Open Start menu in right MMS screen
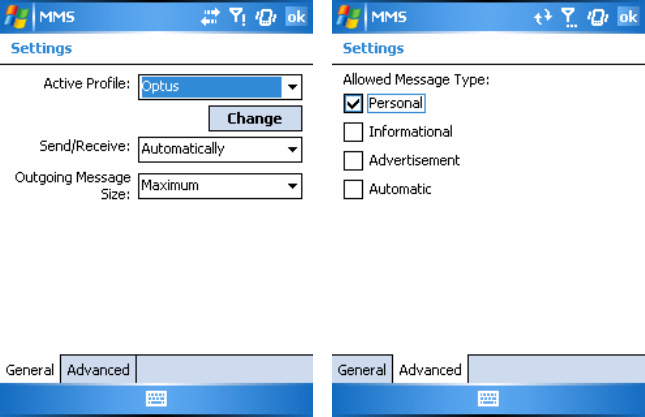The height and width of the screenshot is (417, 645). pos(348,17)
